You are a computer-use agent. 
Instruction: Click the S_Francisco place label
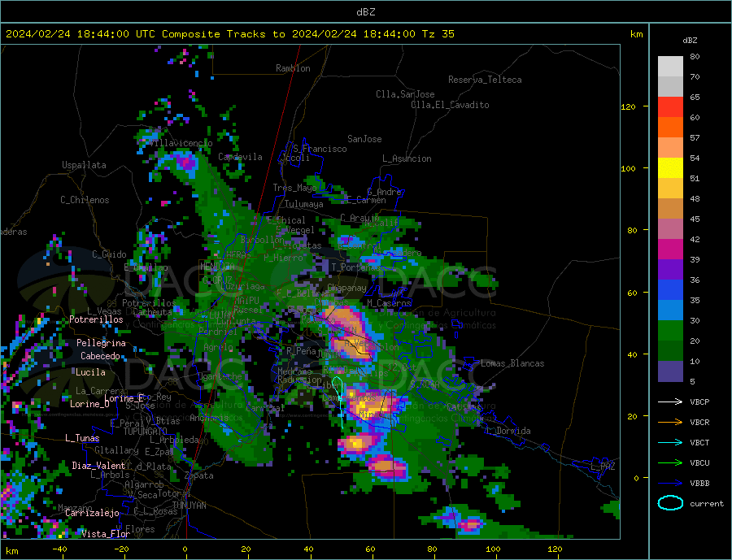(x=320, y=149)
